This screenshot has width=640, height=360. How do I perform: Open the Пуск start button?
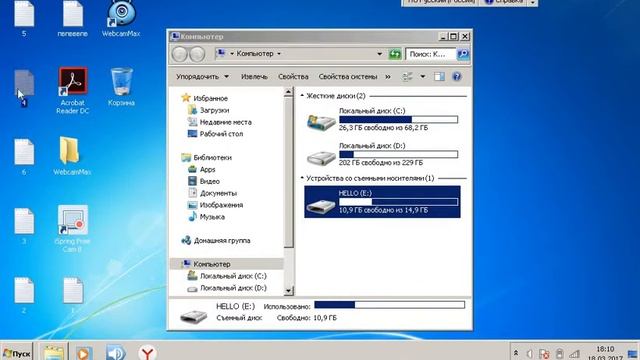[x=17, y=353]
